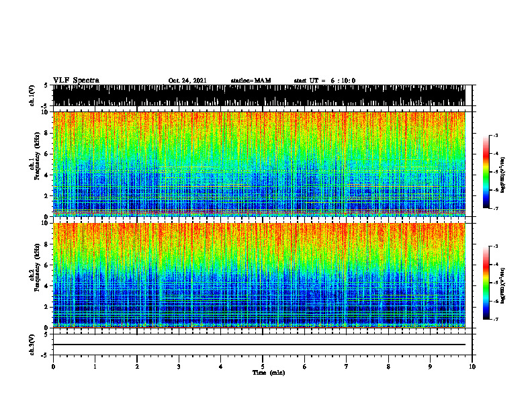Image resolution: width=532 pixels, height=411 pixels.
Task: Click the ch.2 color scale bar
Action: 486,283
